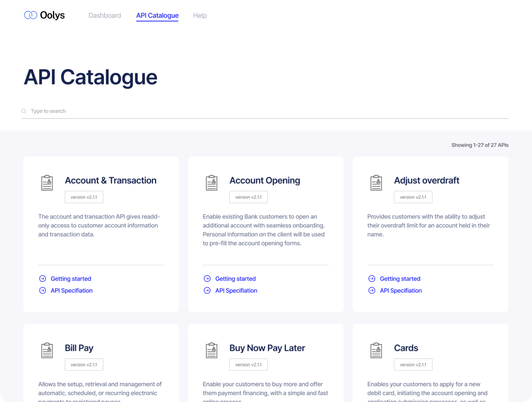Open the Dashboard tab
The width and height of the screenshot is (532, 402).
coord(105,15)
